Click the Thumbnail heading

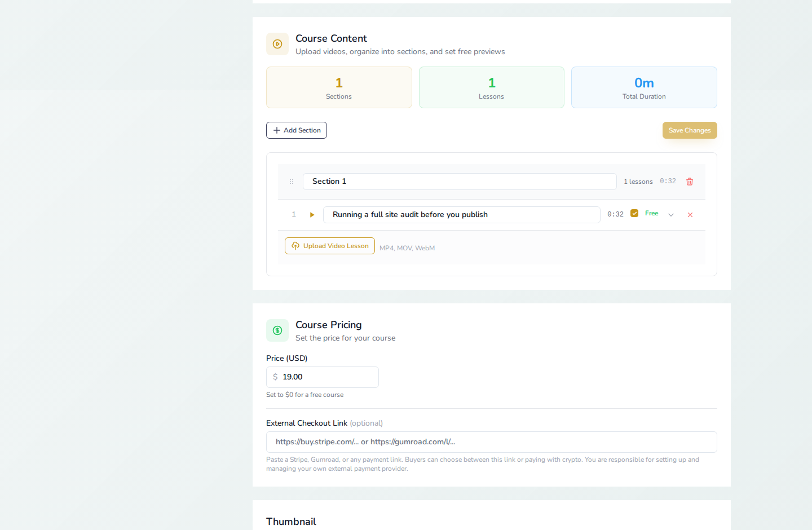tap(291, 522)
